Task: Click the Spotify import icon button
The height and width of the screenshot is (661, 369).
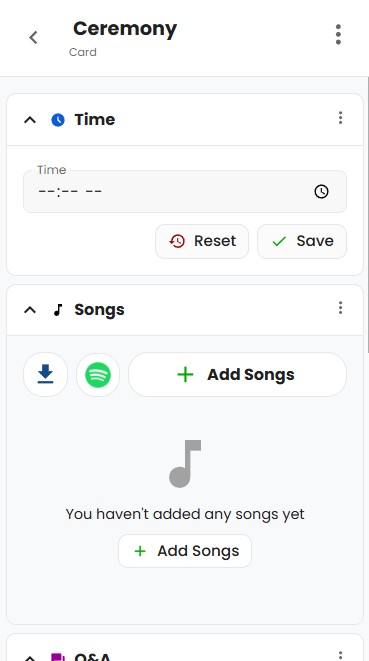Action: 98,374
